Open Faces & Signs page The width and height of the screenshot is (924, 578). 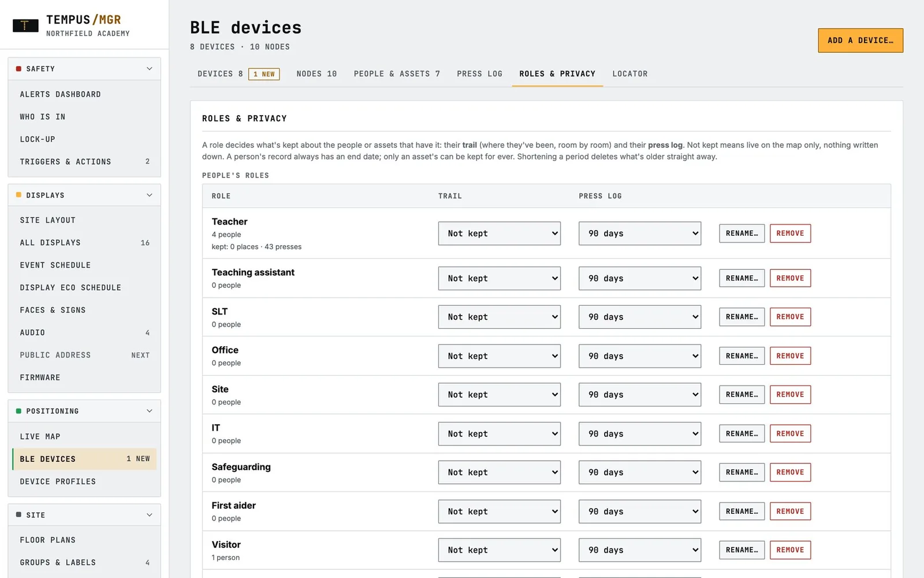point(84,310)
